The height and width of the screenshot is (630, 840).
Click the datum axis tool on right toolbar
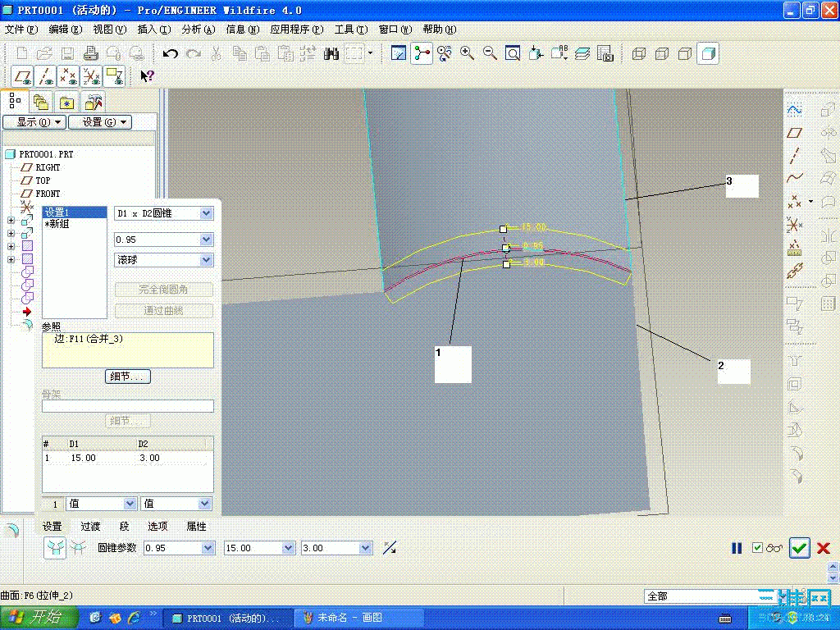tap(794, 155)
